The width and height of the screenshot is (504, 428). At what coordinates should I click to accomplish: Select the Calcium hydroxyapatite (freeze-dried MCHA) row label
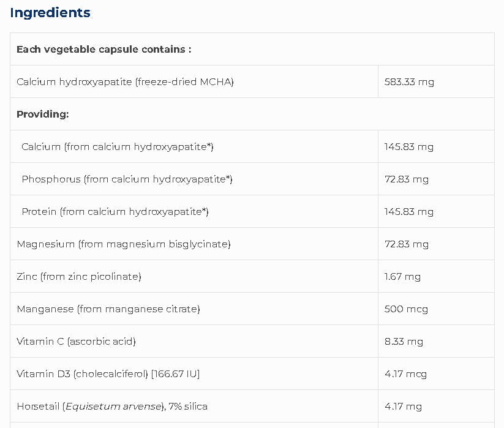click(x=125, y=82)
